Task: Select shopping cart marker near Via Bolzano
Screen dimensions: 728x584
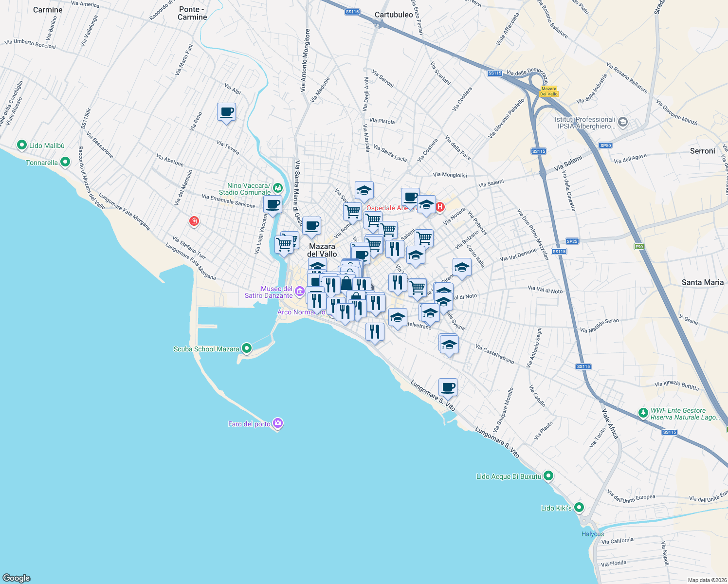Action: [424, 238]
